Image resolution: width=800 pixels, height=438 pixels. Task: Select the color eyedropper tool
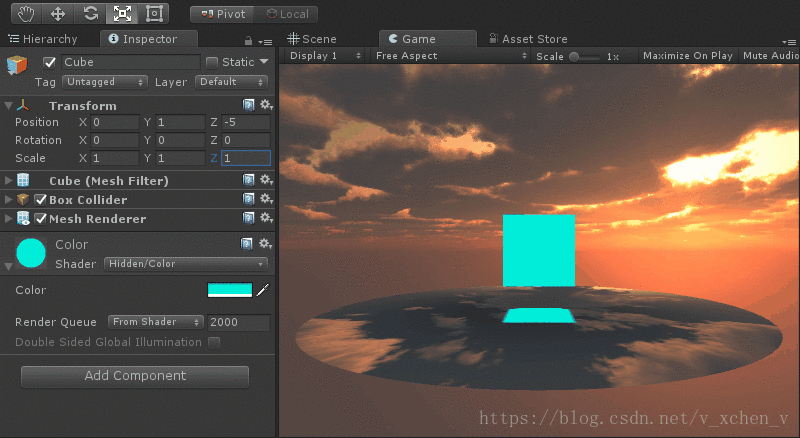tap(262, 290)
